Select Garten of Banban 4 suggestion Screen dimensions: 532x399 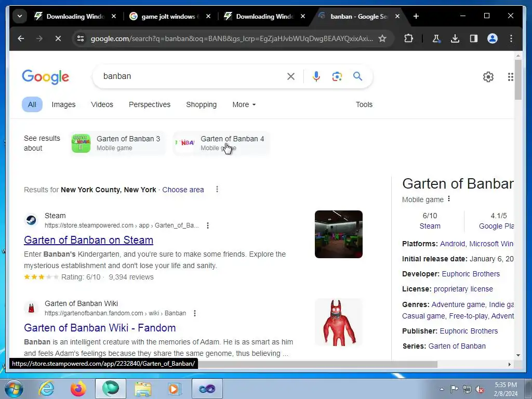coord(221,143)
